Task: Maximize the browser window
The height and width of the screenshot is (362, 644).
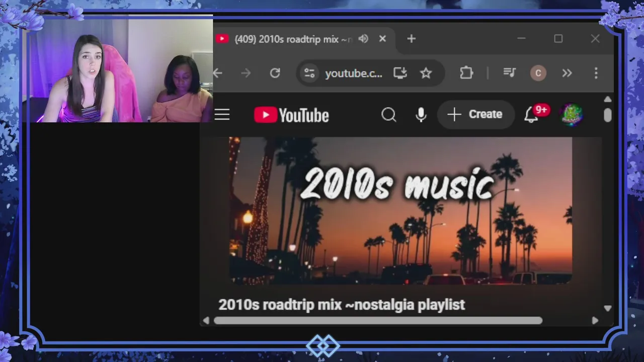Action: pyautogui.click(x=558, y=39)
